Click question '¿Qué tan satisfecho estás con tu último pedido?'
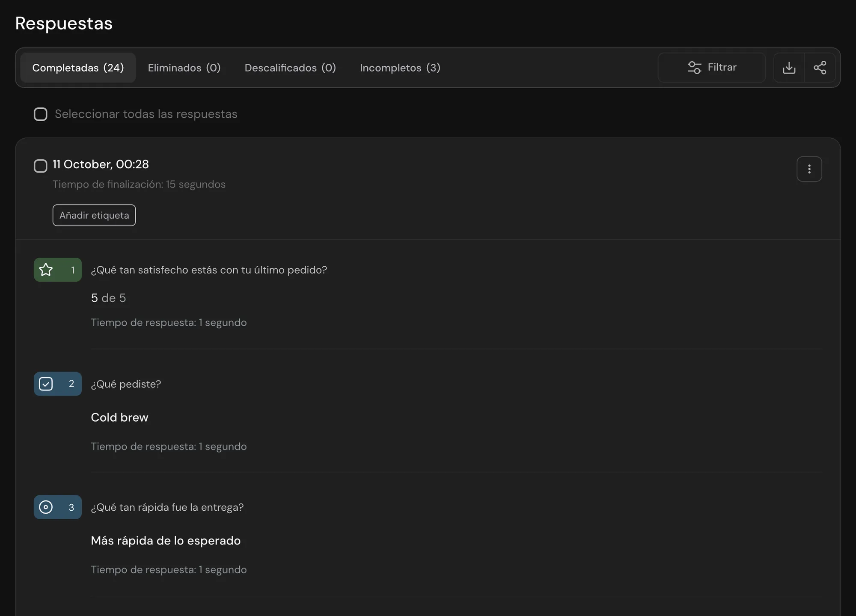The height and width of the screenshot is (616, 856). coord(209,270)
